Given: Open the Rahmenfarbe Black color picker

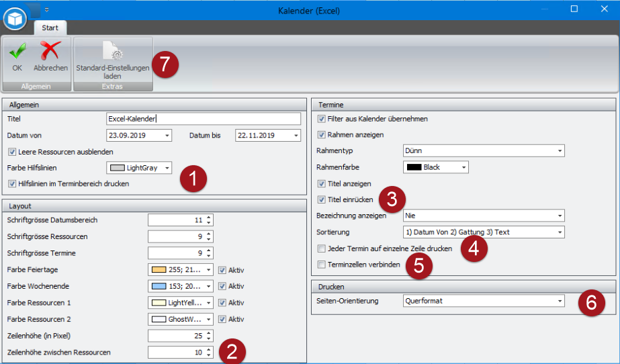Looking at the screenshot, I should 463,167.
